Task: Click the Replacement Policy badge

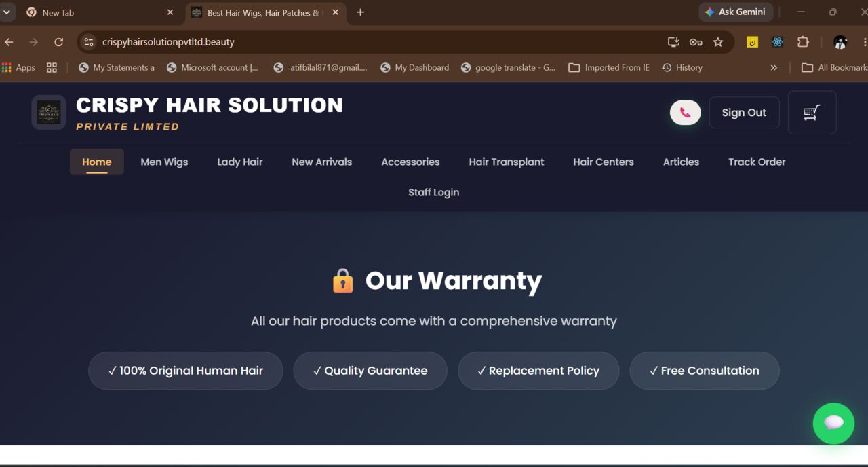Action: click(538, 371)
